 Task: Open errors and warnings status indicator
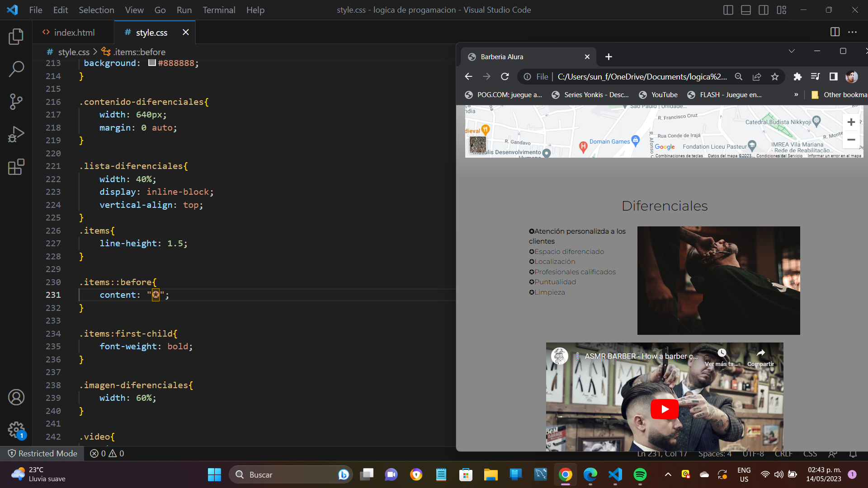pos(107,453)
